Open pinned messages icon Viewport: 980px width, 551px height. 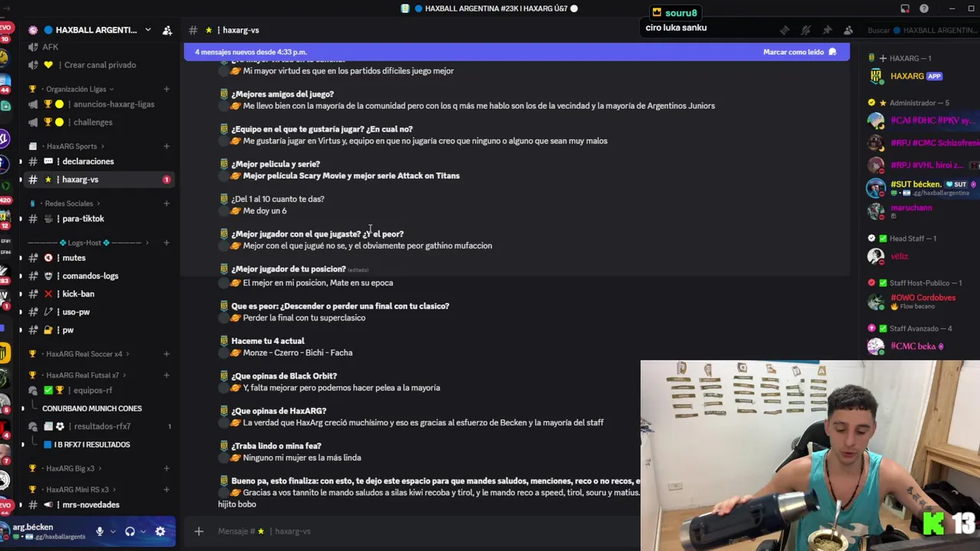click(827, 30)
